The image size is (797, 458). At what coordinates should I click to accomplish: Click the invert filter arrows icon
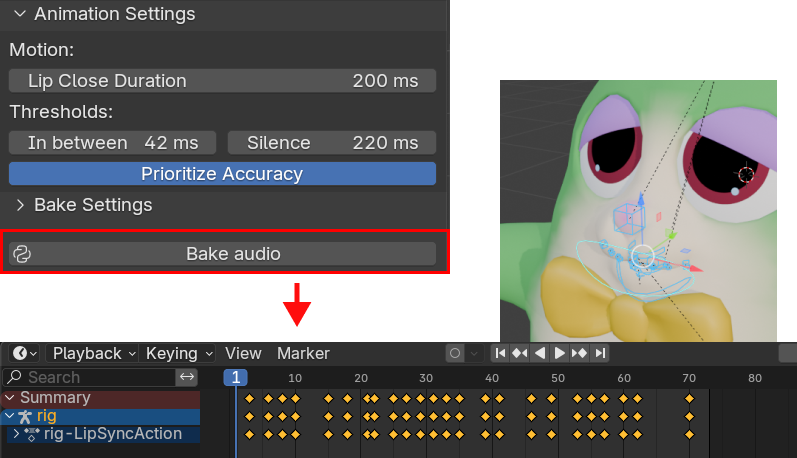coord(187,377)
